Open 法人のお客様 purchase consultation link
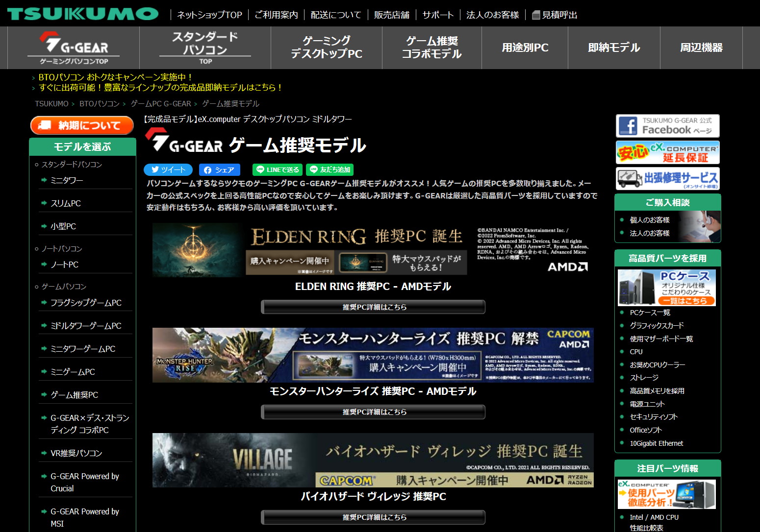 [649, 233]
